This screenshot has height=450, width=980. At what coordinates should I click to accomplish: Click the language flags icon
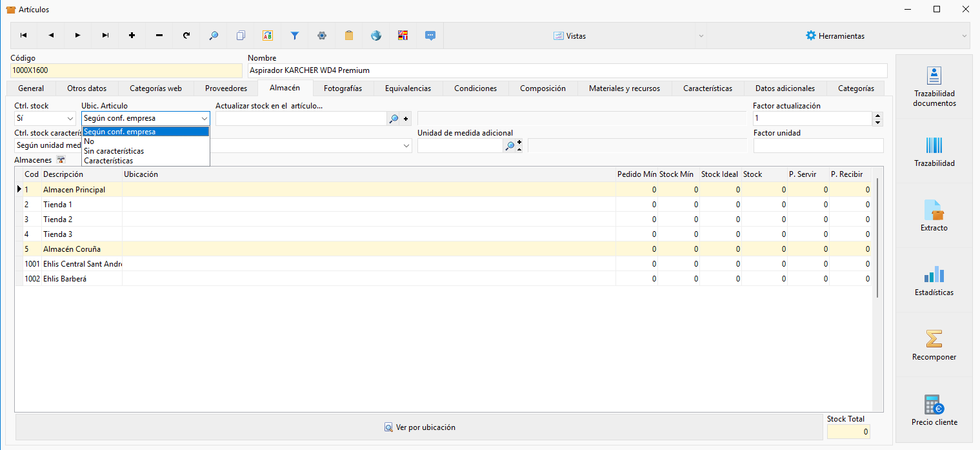(403, 36)
